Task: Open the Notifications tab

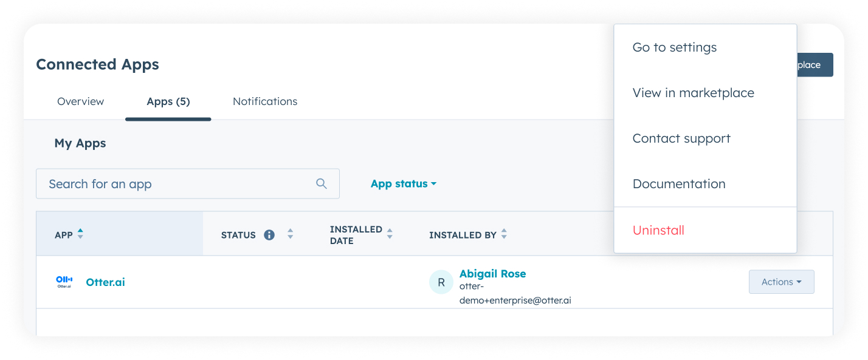Action: coord(265,101)
